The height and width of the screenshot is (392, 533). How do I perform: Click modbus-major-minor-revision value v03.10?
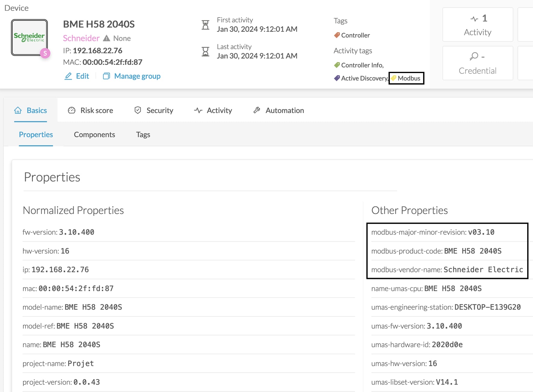481,232
